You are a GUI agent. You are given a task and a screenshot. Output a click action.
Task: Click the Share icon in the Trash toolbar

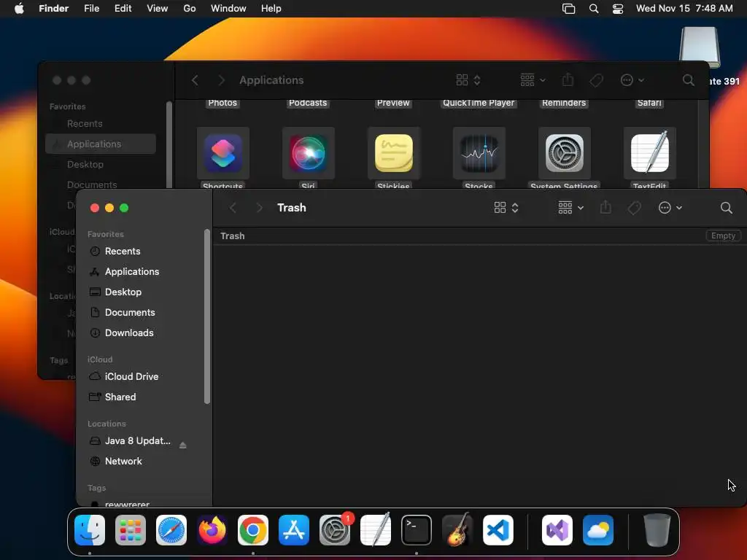[x=605, y=207]
